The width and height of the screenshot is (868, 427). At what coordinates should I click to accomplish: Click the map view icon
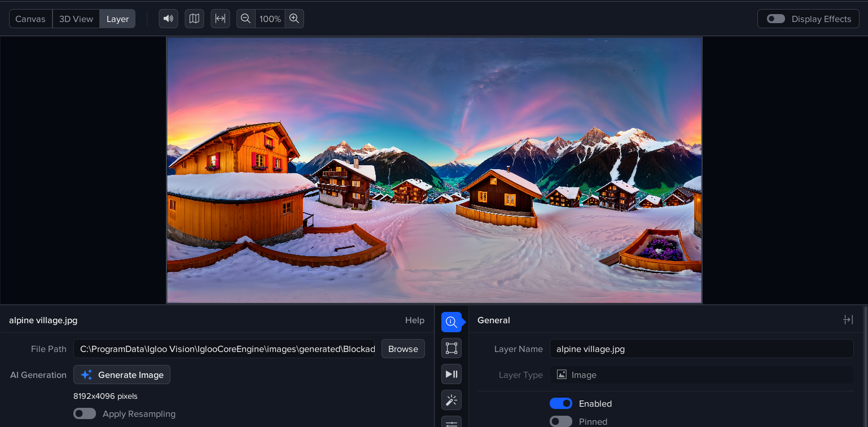[x=194, y=19]
